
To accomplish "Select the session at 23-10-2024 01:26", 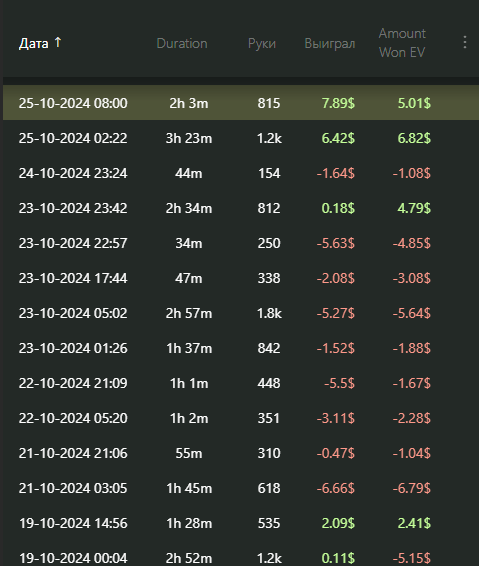I will click(x=241, y=348).
